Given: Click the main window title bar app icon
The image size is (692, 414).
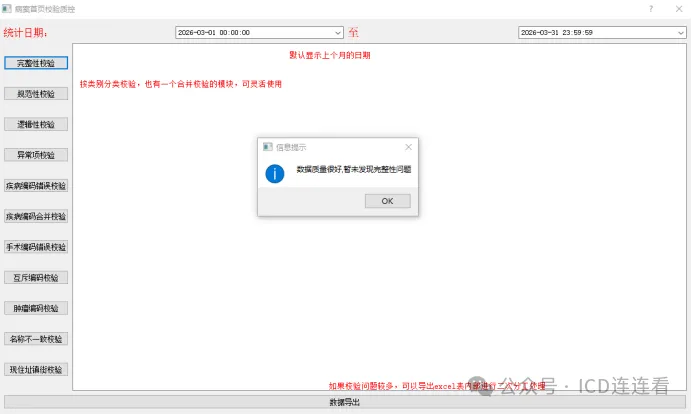Looking at the screenshot, I should 7,8.
